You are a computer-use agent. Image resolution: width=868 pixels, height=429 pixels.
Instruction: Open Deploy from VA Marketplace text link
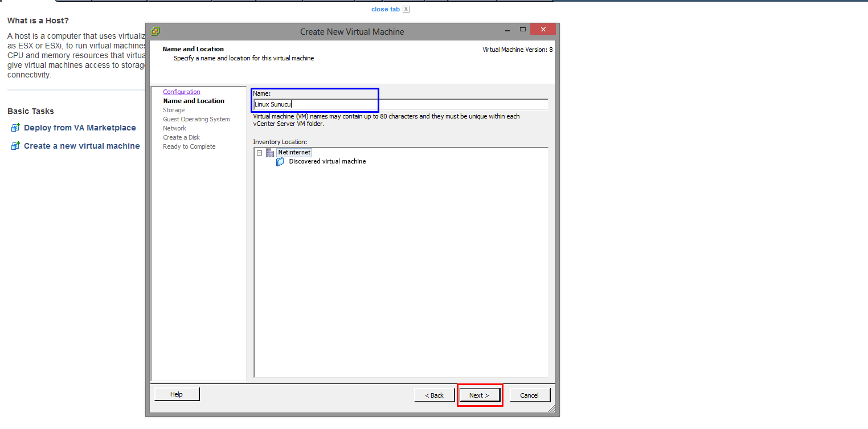(80, 128)
